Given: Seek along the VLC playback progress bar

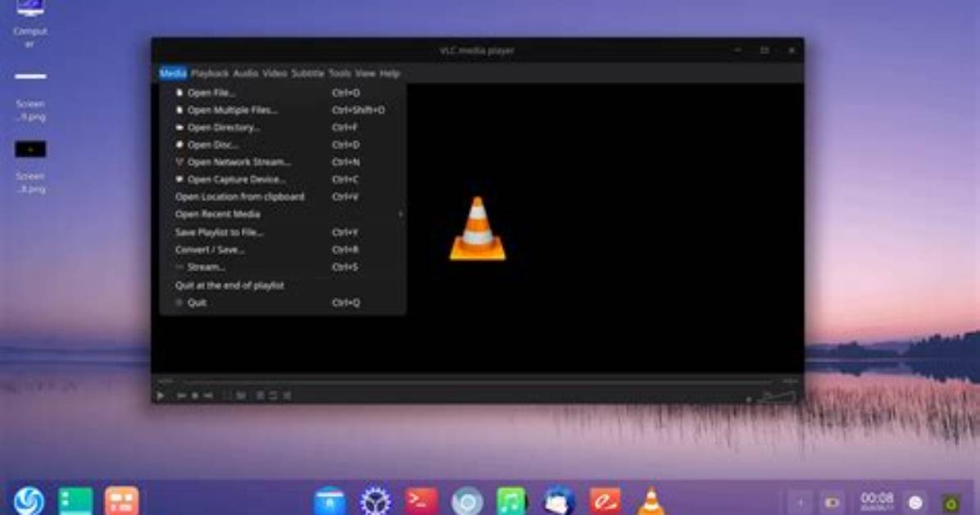Looking at the screenshot, I should pos(478,381).
